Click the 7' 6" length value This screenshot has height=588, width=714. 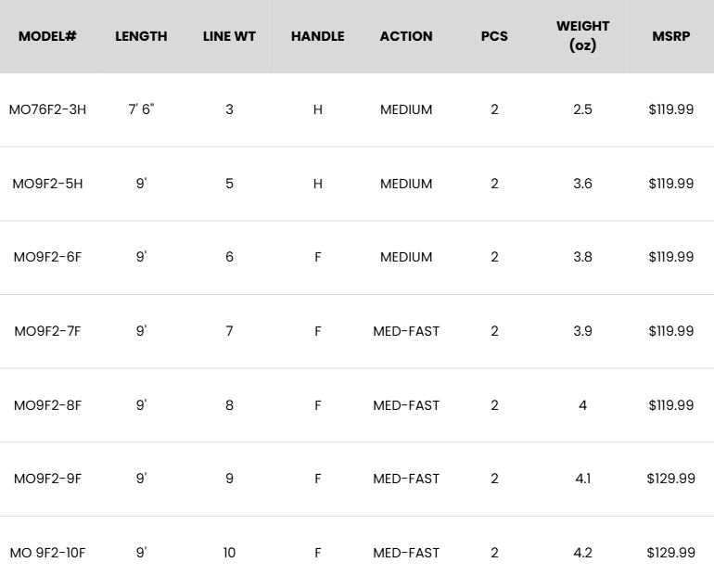141,109
